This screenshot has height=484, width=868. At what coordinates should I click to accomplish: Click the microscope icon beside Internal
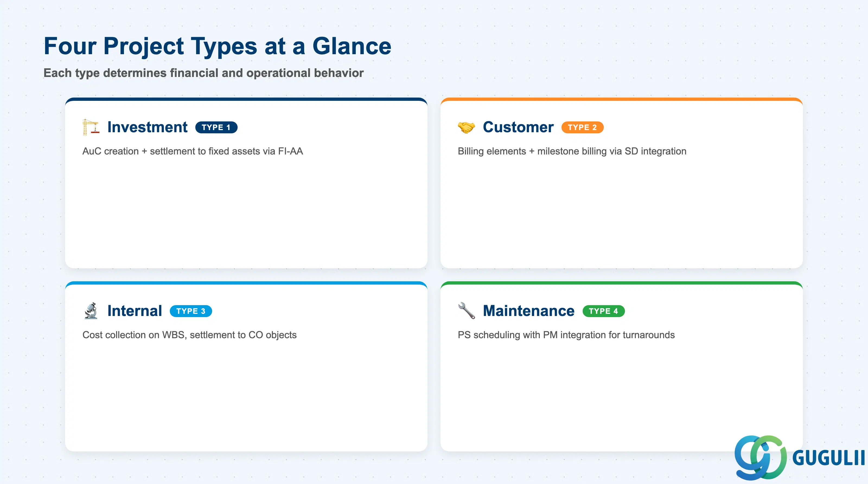91,311
